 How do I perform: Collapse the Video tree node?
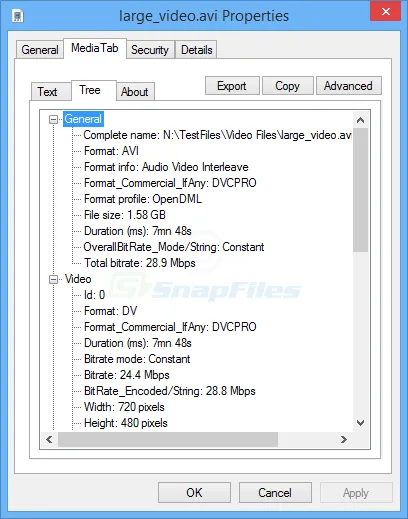pos(53,279)
